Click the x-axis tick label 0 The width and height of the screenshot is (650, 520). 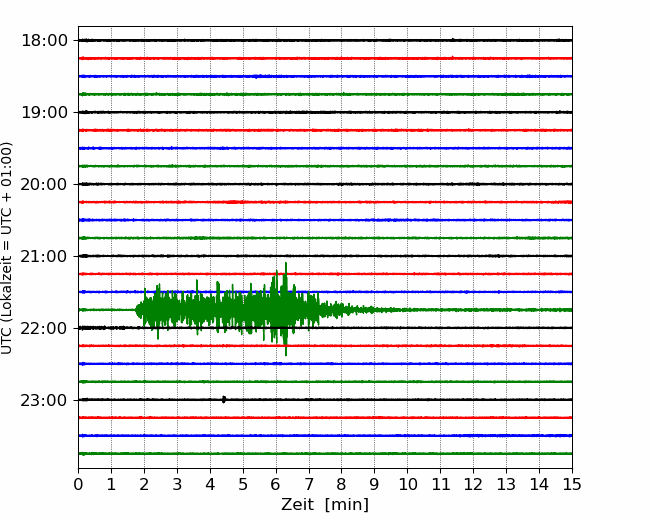(78, 484)
